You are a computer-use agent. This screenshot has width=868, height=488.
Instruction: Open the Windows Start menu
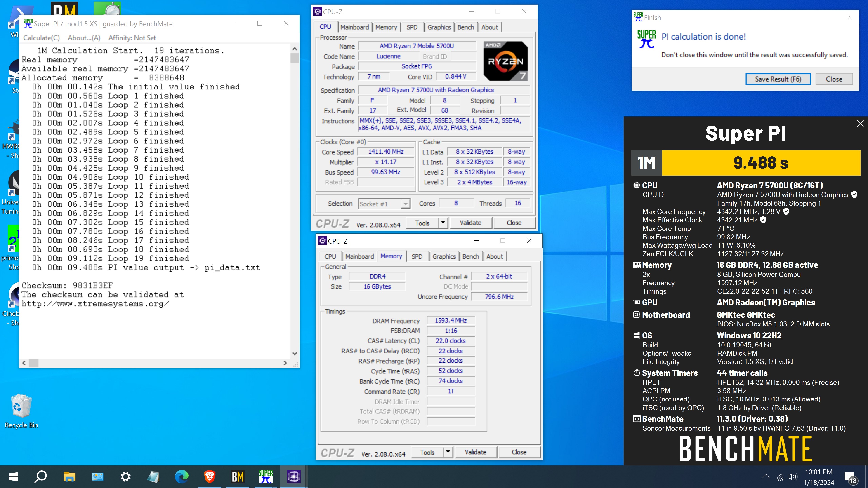point(14,476)
